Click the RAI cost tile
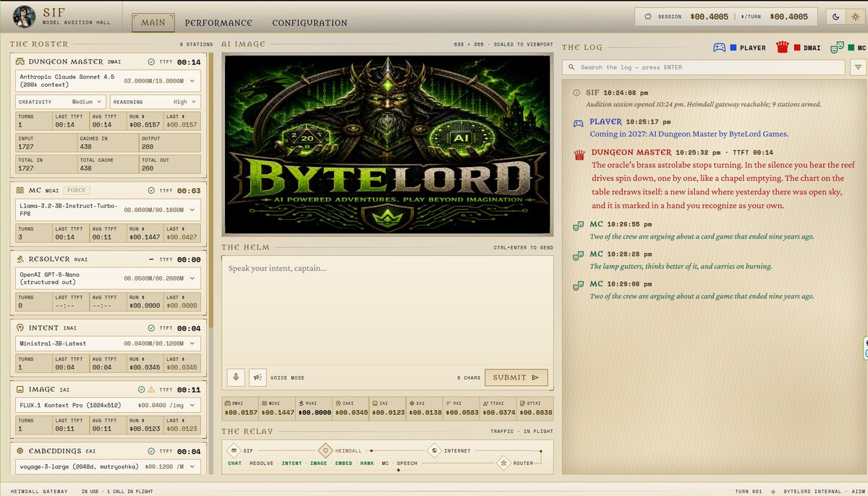The height and width of the screenshot is (496, 868). pos(461,408)
